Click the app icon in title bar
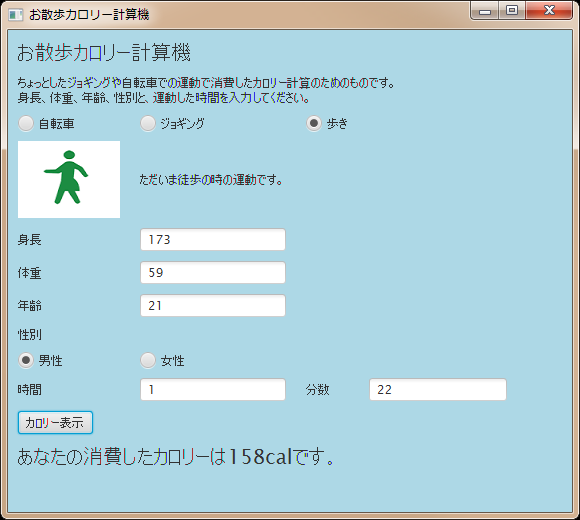580x520 pixels. click(x=16, y=15)
